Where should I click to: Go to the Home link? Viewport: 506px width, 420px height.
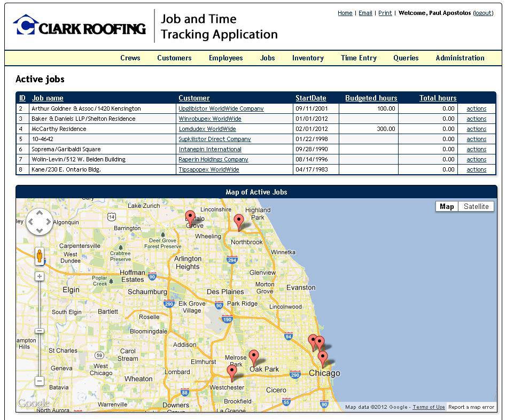click(x=345, y=13)
